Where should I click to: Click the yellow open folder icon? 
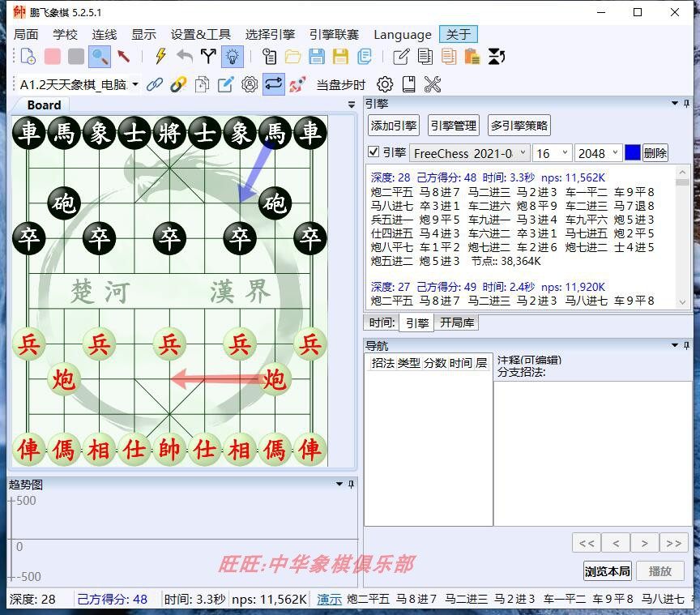[292, 56]
